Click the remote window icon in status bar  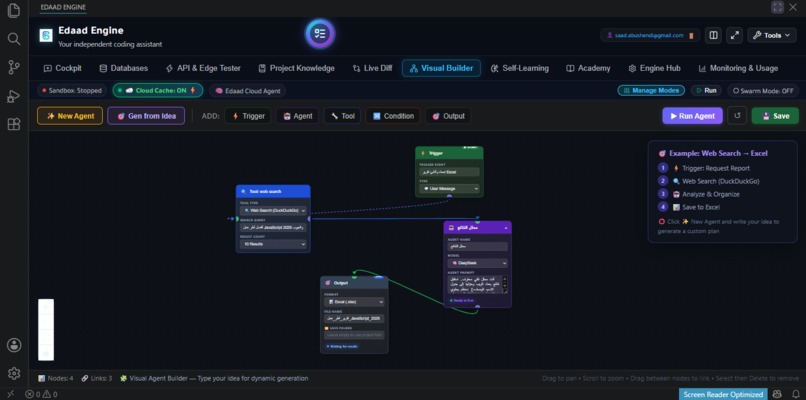(11, 394)
